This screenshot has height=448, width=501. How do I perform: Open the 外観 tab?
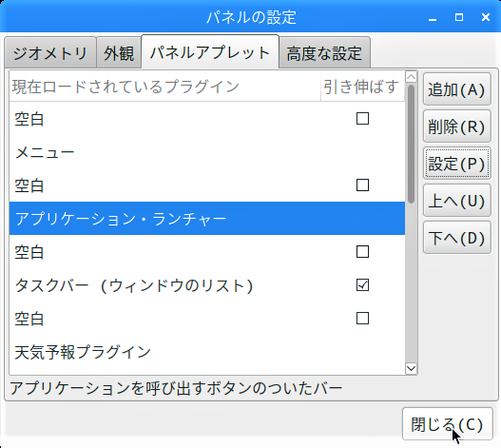[x=119, y=52]
